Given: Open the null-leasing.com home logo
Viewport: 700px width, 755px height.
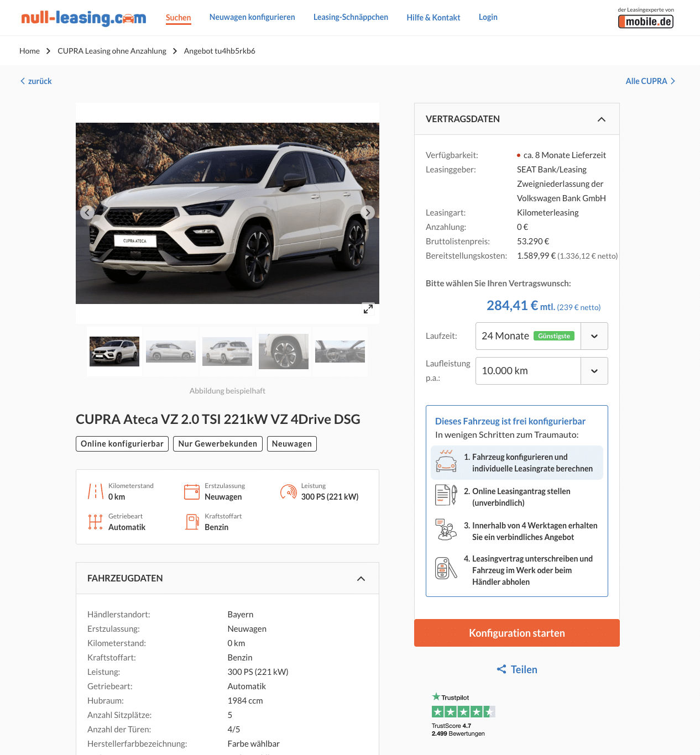Looking at the screenshot, I should coord(83,18).
